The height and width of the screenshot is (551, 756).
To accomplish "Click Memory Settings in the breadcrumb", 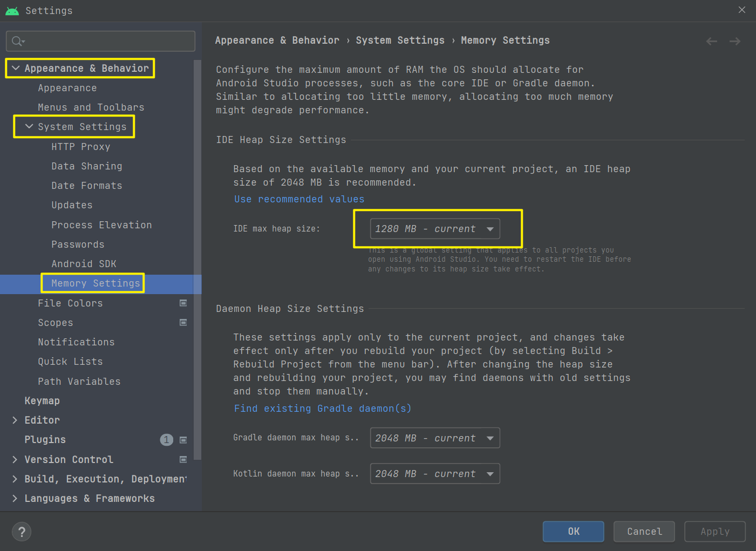I will tap(506, 40).
